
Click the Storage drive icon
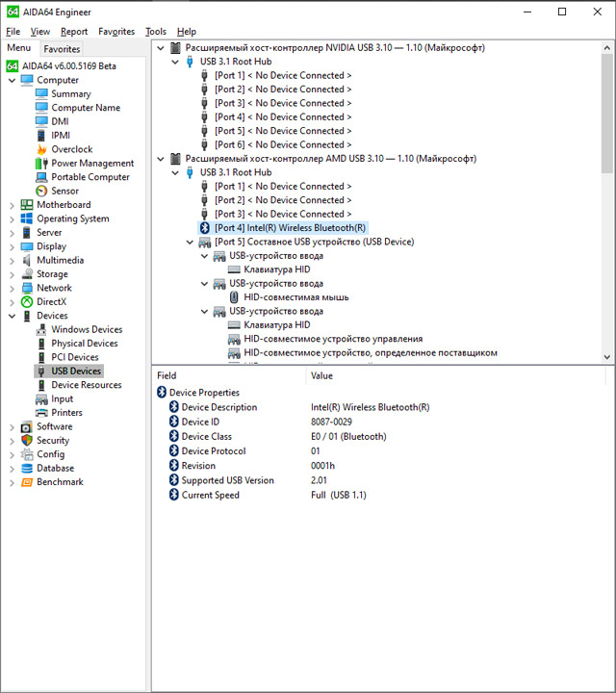pyautogui.click(x=27, y=274)
